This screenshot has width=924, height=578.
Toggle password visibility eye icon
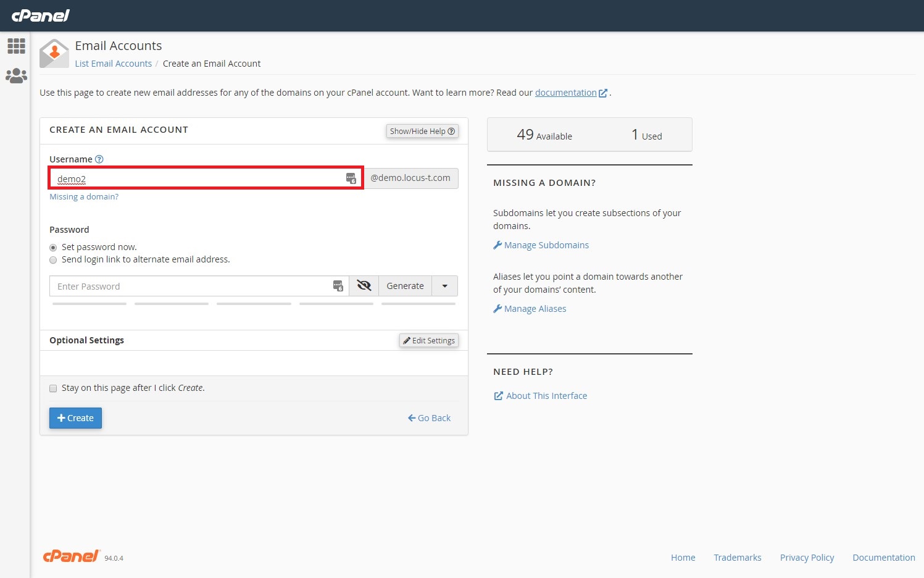[x=364, y=286]
